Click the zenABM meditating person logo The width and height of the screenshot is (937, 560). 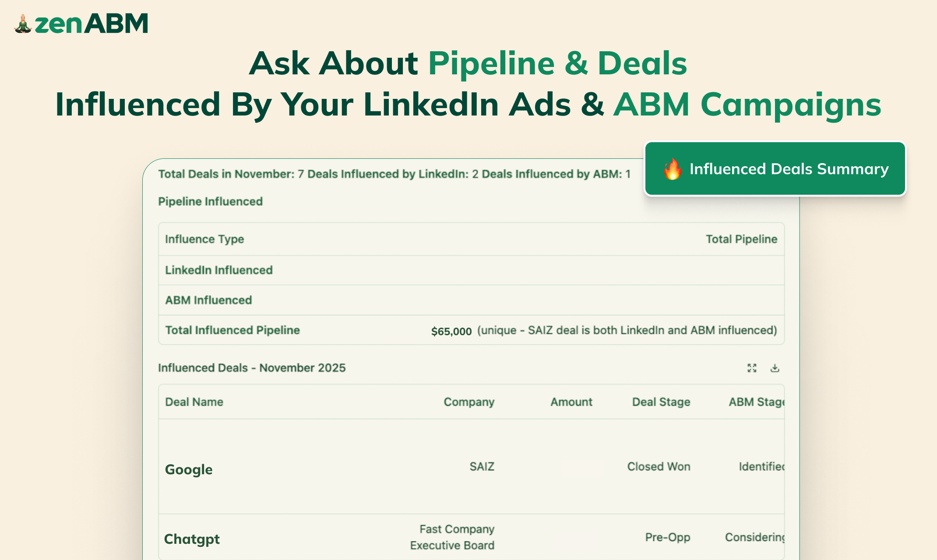tap(23, 24)
